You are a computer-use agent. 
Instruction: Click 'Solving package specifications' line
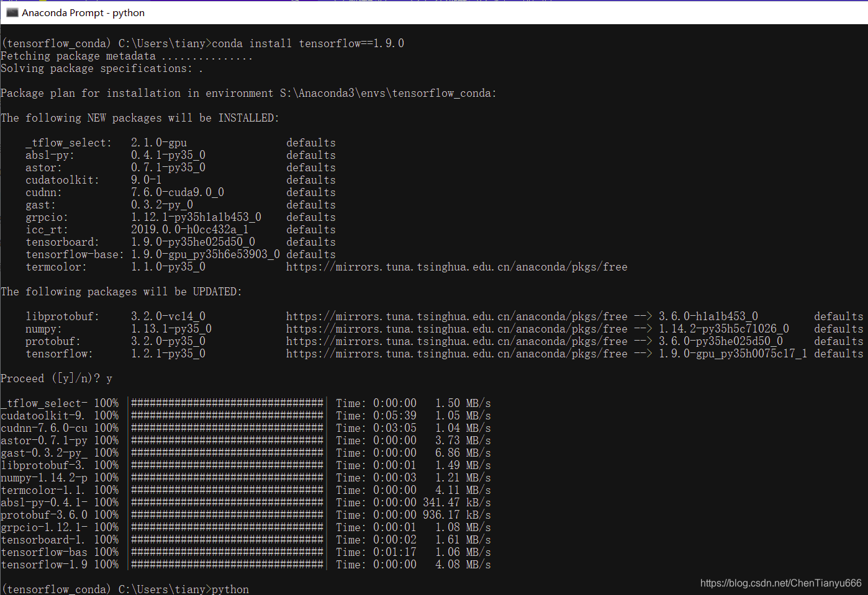pos(102,68)
